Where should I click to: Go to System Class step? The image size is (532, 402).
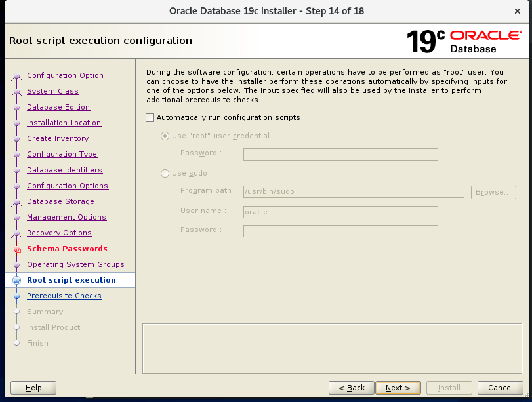coord(52,91)
